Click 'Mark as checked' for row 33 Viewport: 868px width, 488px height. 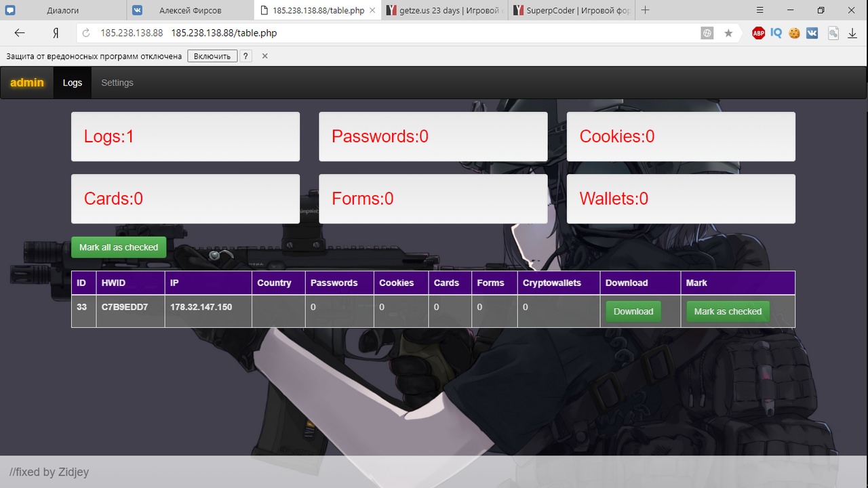tap(728, 311)
